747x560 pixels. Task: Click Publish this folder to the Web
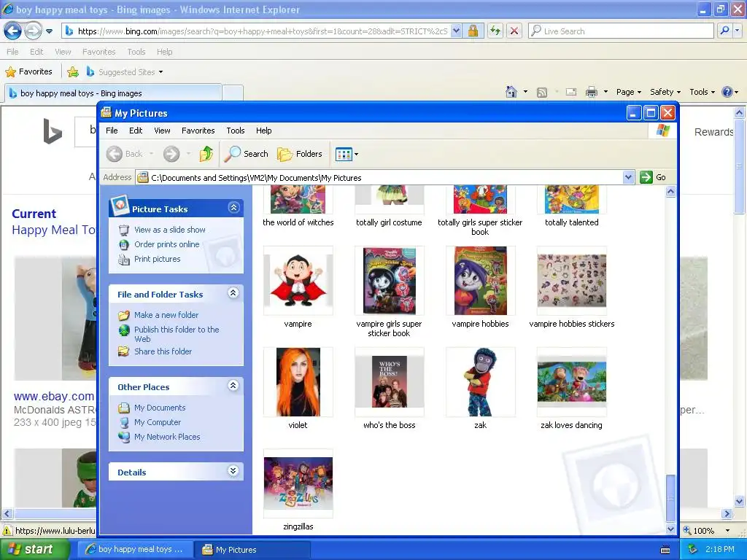pos(177,334)
